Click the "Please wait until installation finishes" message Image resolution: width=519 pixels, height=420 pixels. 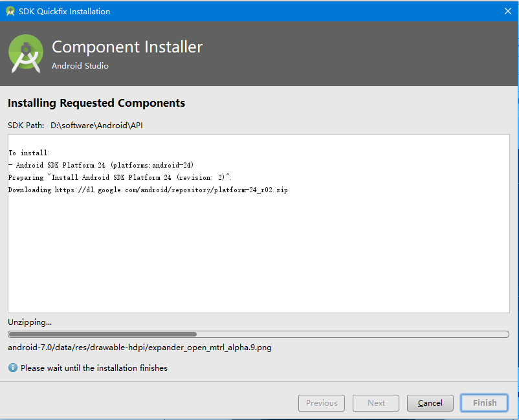(94, 368)
